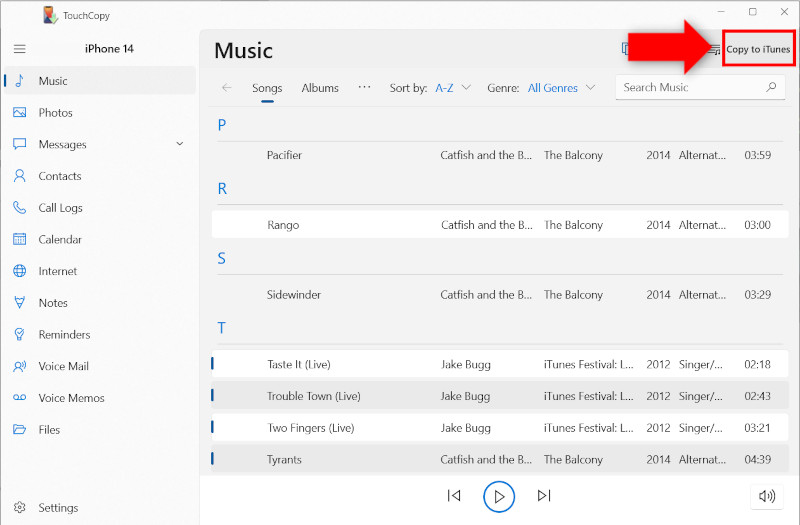Jump to the S letter header

tap(221, 258)
